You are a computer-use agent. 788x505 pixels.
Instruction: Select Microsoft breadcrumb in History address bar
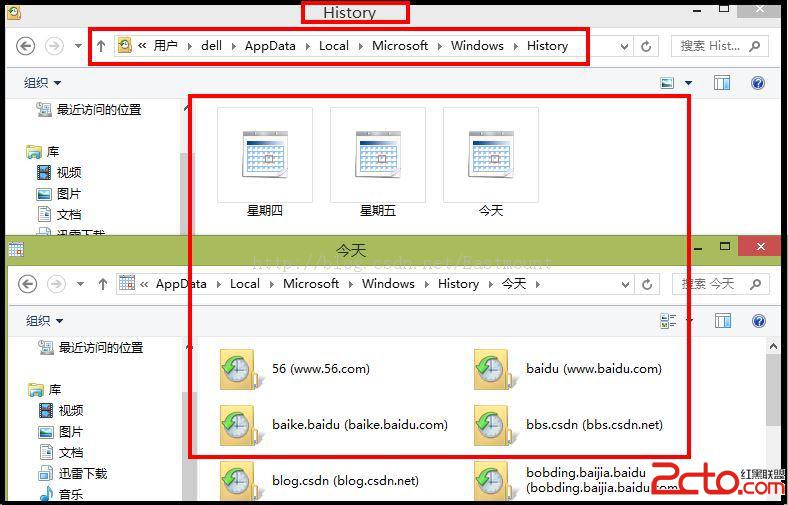pyautogui.click(x=400, y=46)
